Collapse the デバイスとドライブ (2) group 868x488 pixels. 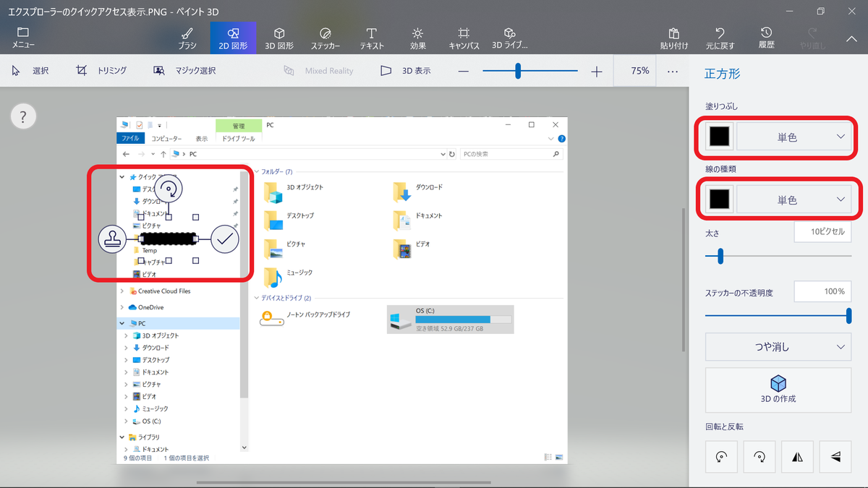pos(257,298)
